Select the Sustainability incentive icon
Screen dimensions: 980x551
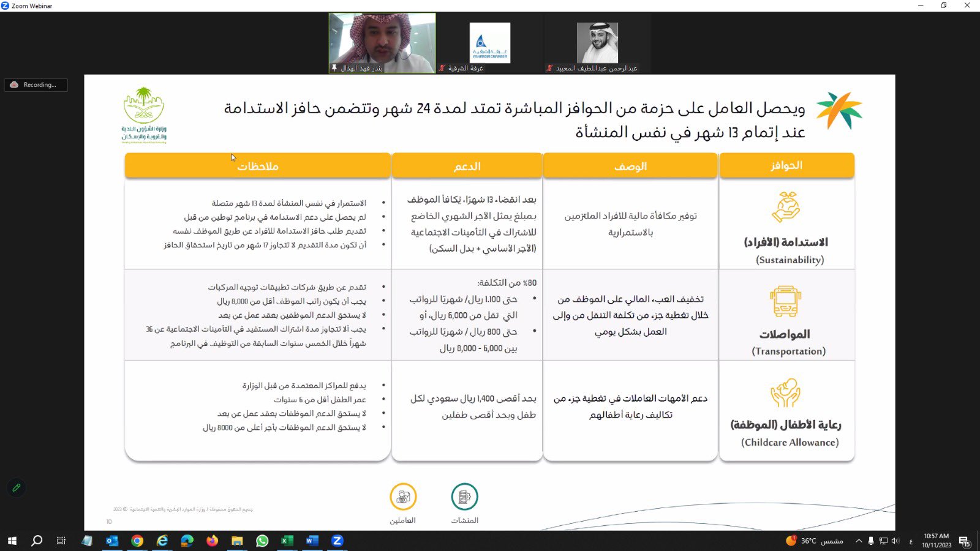(786, 207)
